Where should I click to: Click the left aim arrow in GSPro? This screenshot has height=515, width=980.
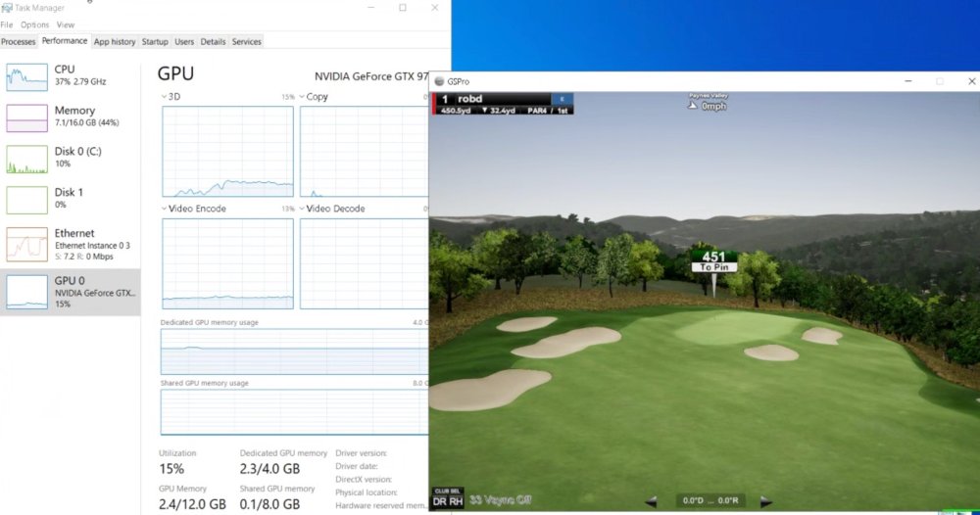pos(651,501)
